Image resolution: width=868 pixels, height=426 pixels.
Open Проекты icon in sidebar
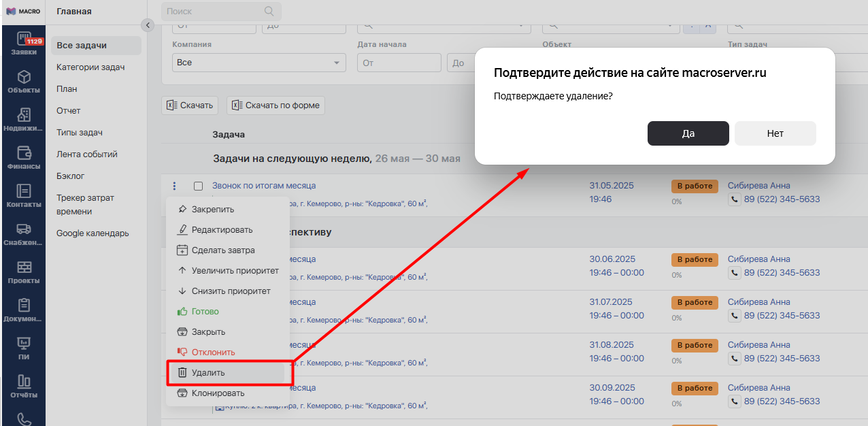coord(24,272)
